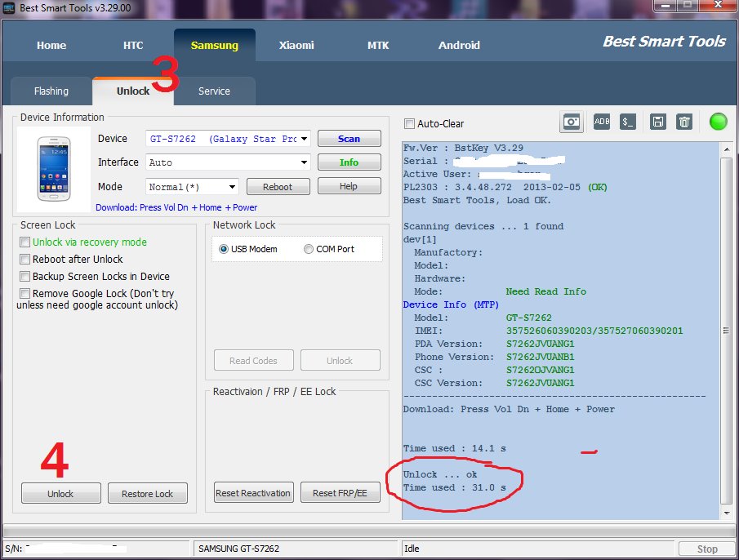Click the Reboot button
Viewport: 739px width, 560px height.
coord(278,186)
